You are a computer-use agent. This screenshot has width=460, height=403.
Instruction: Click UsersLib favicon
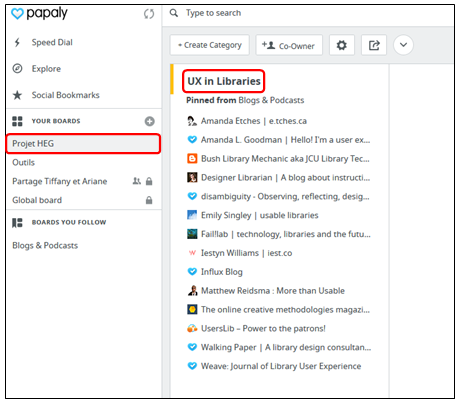coord(192,328)
